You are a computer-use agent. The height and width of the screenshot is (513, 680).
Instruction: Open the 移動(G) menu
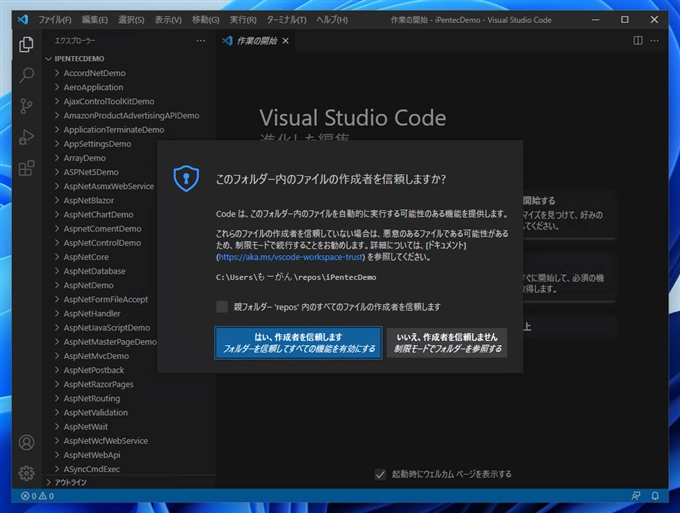point(206,20)
